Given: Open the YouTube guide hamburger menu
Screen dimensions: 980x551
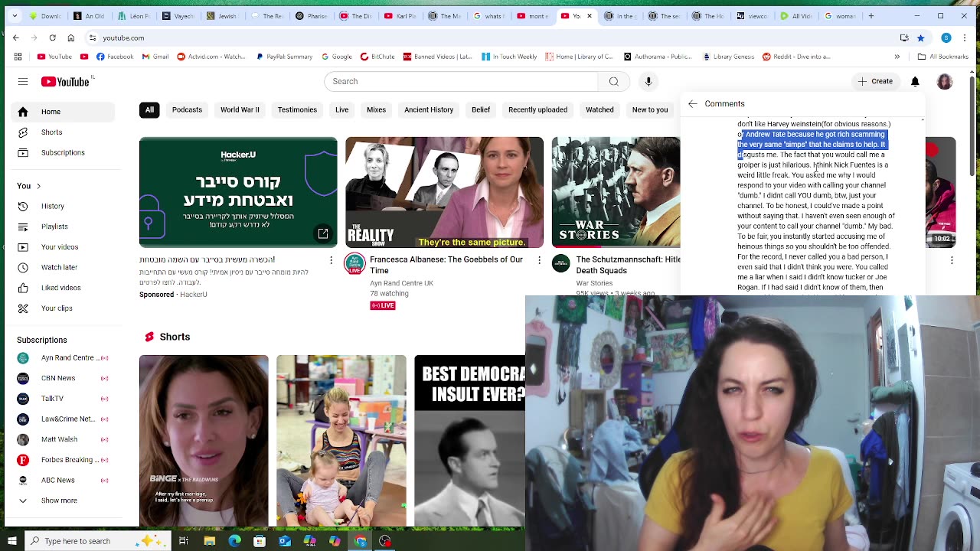Looking at the screenshot, I should [x=23, y=82].
